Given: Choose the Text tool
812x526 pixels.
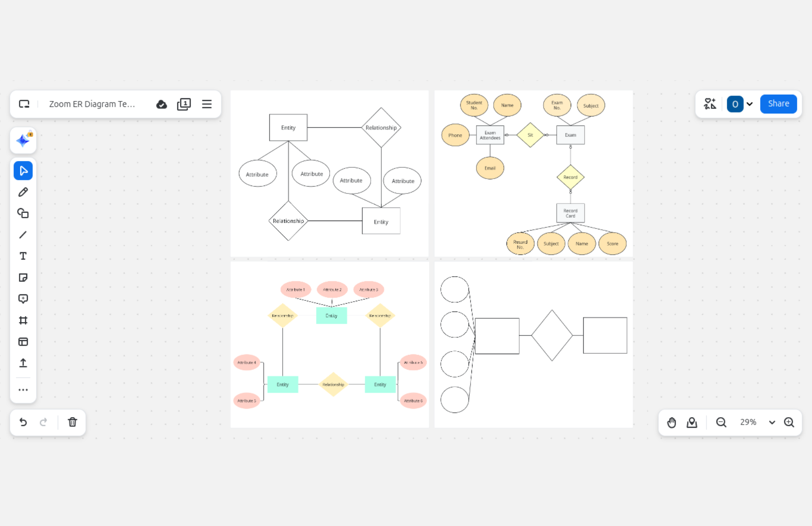Looking at the screenshot, I should point(23,256).
